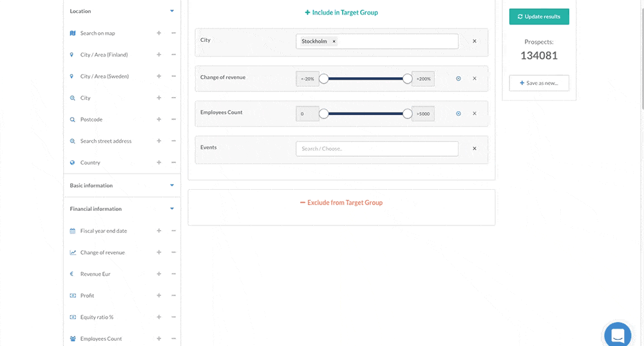Click the Events search input field

point(377,149)
